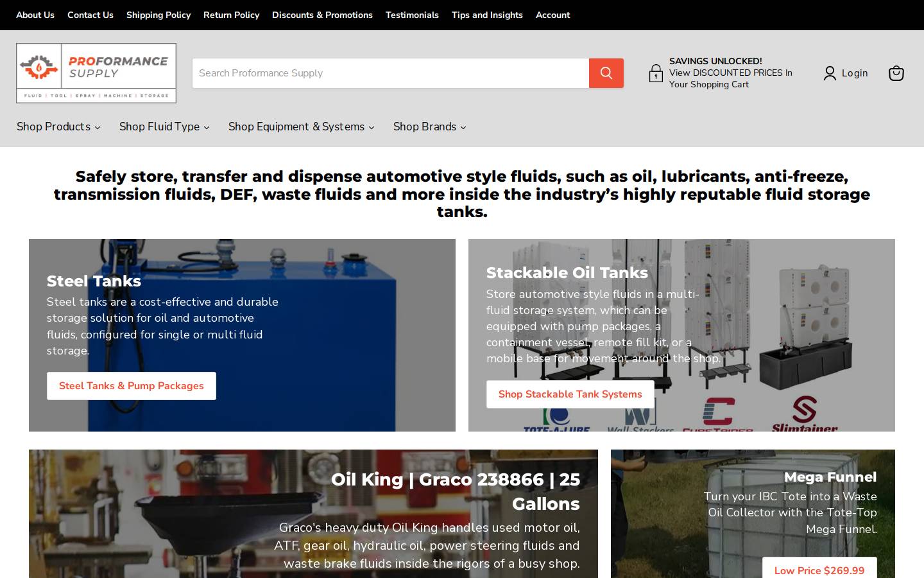
Task: Expand the Shop Fluid Type menu
Action: (x=164, y=127)
